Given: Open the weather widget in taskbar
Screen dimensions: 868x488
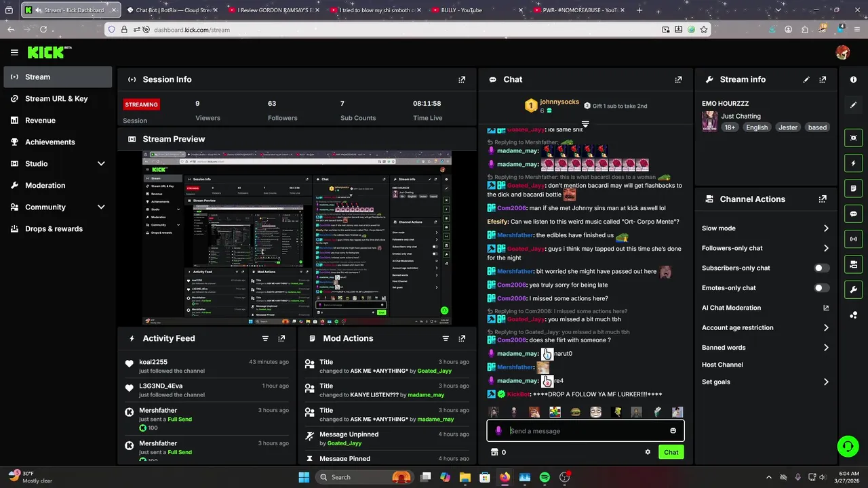Looking at the screenshot, I should tap(30, 477).
